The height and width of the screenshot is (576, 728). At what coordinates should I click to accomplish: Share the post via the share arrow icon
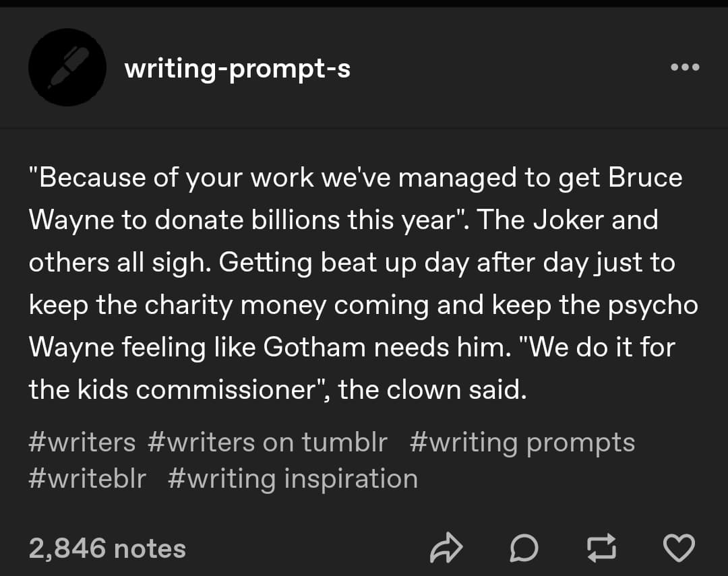click(x=447, y=548)
